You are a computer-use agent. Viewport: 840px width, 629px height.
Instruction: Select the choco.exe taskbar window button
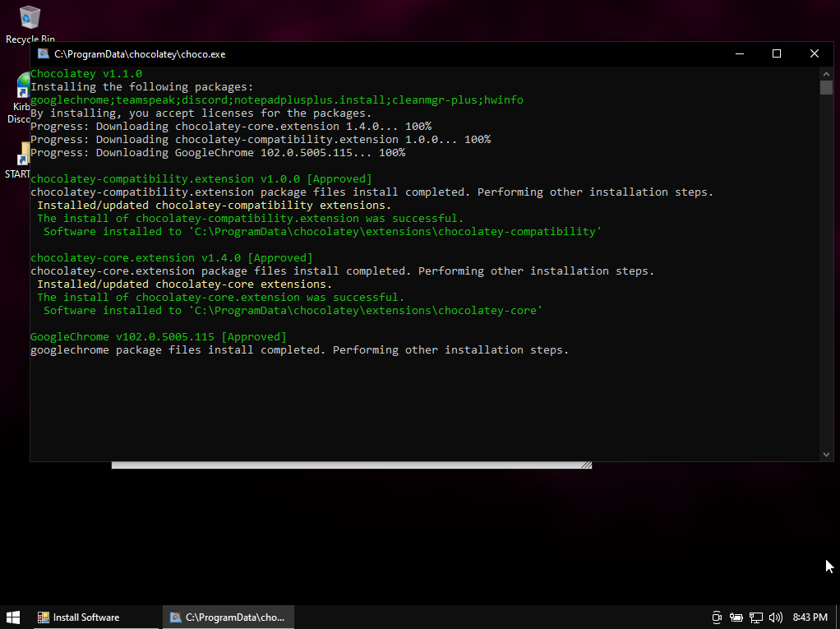click(x=228, y=617)
